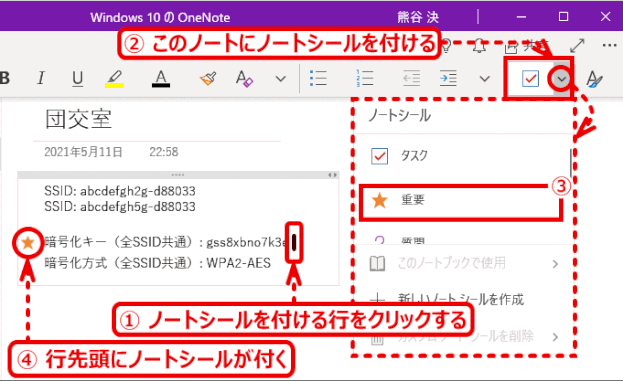Click the orange star tag beside 暗号化キー

28,242
